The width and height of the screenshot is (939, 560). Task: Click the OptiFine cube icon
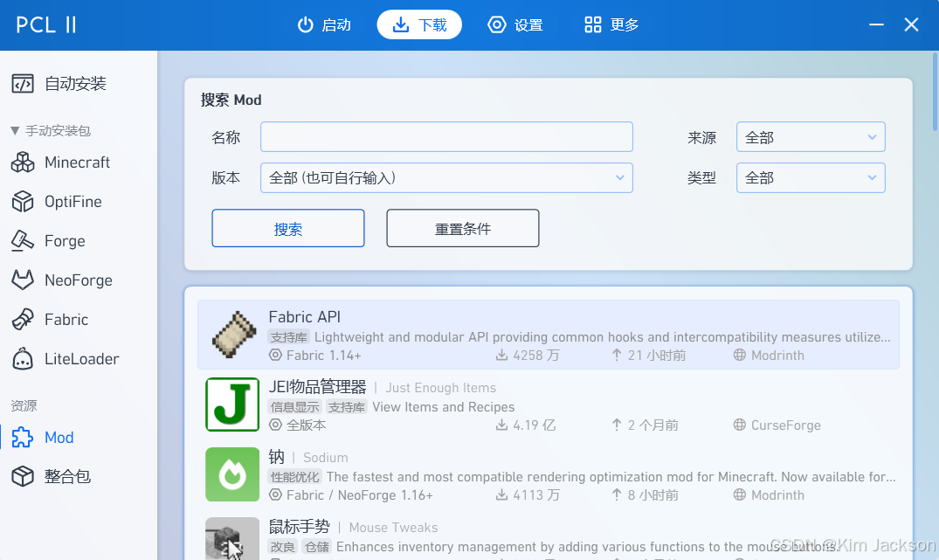pos(23,202)
